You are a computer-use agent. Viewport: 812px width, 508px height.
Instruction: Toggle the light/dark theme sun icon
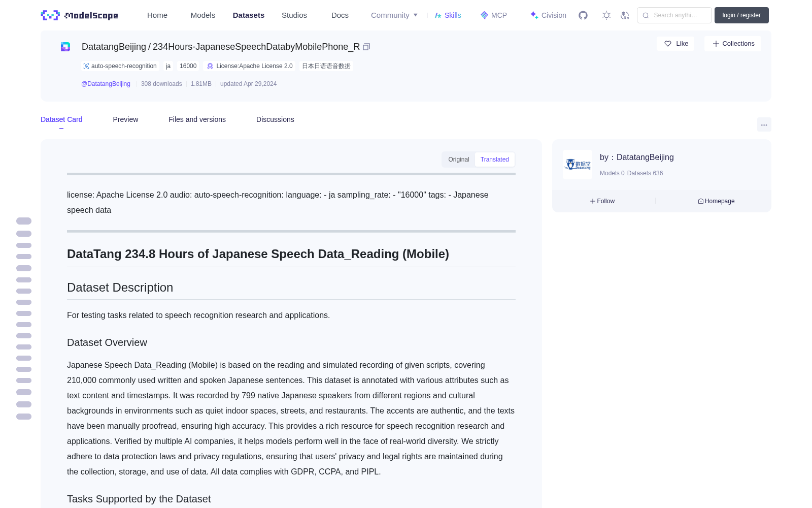[606, 15]
